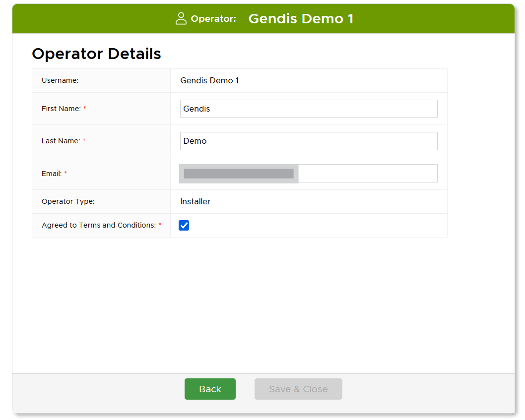Viewport: 525px width, 420px height.
Task: Click the Installer operator type value
Action: (x=195, y=201)
